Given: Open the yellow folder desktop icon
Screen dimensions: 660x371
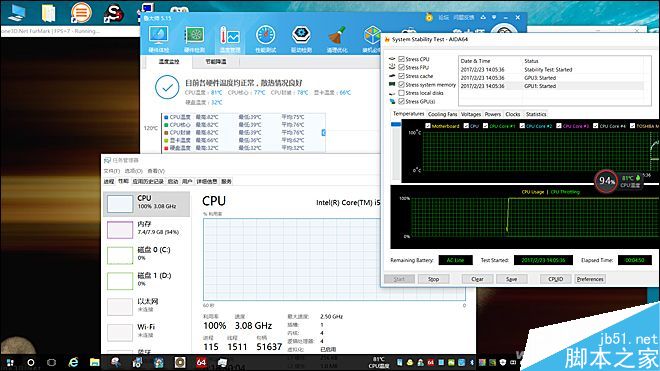Looking at the screenshot, I should (x=48, y=13).
